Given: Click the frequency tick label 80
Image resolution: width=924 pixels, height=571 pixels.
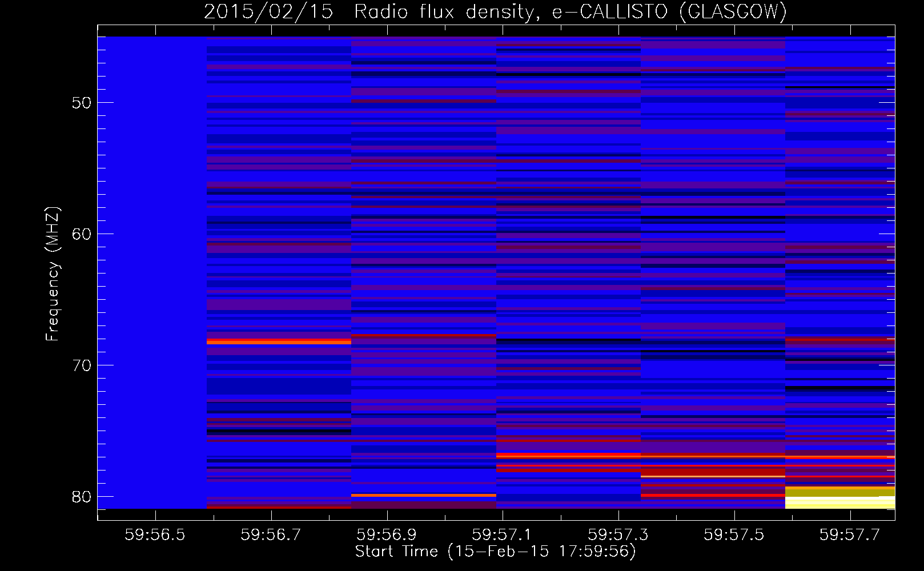Looking at the screenshot, I should coord(82,497).
